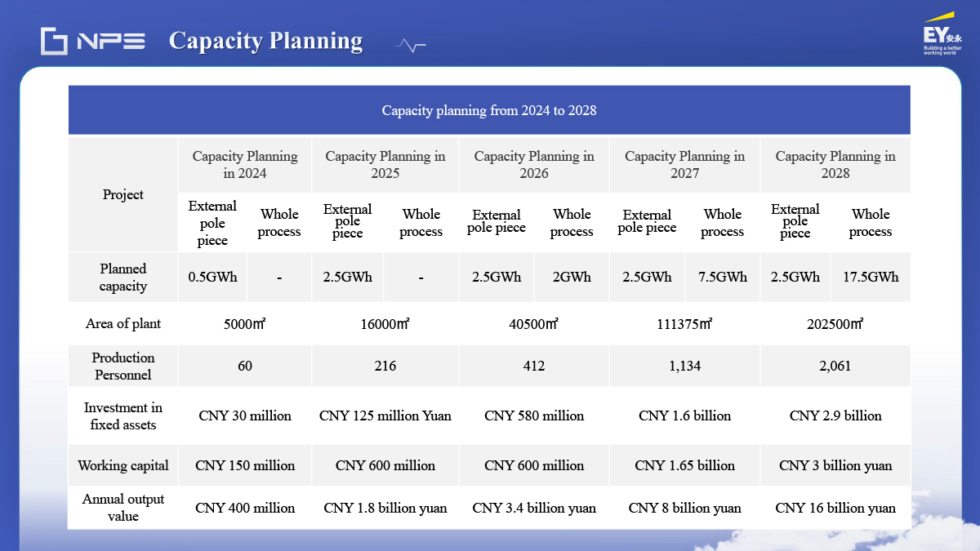Select 'CNY 16 billion yuan' cell
Image resolution: width=980 pixels, height=551 pixels.
coord(835,508)
